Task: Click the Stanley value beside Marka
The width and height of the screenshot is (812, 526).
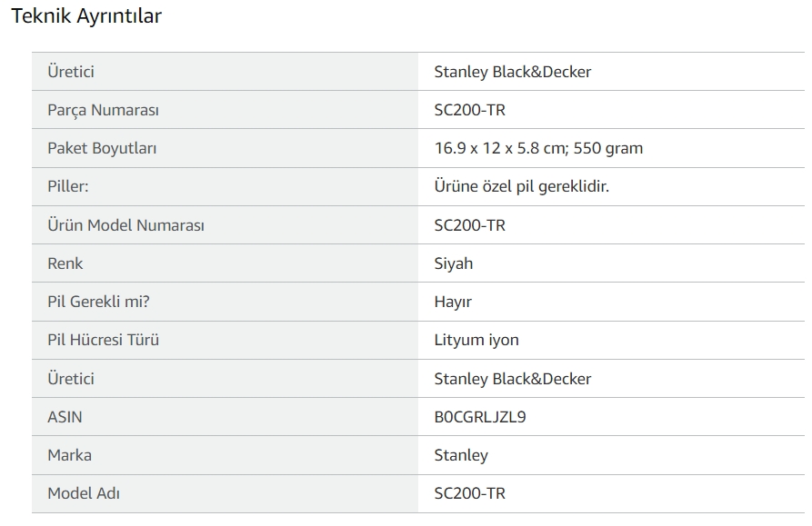Action: coord(461,455)
